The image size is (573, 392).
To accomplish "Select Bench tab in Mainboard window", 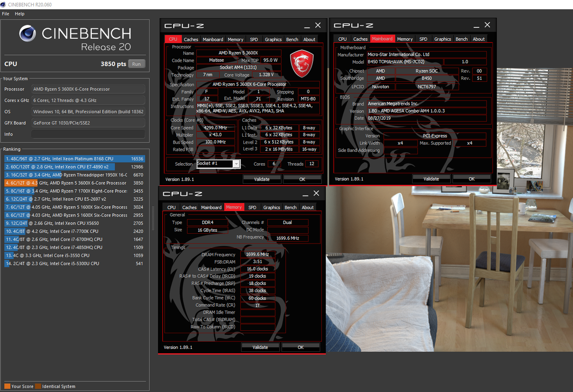I will point(462,39).
